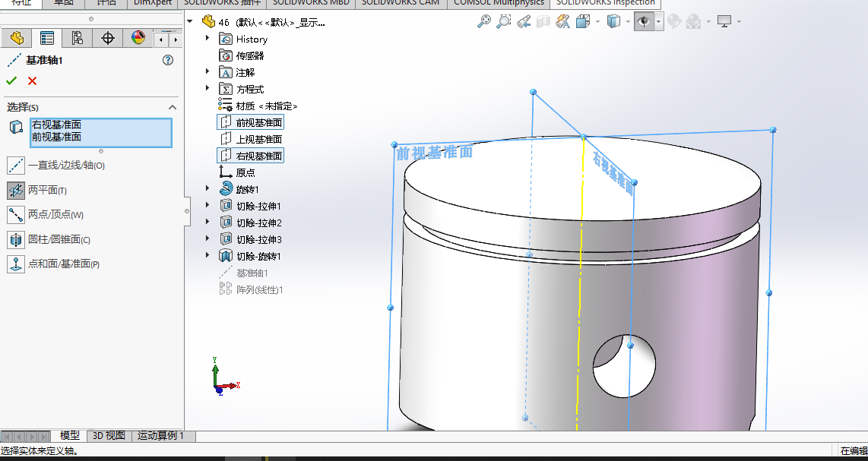Click the Edit Appearance icon
This screenshot has width=868, height=461.
pos(673,21)
